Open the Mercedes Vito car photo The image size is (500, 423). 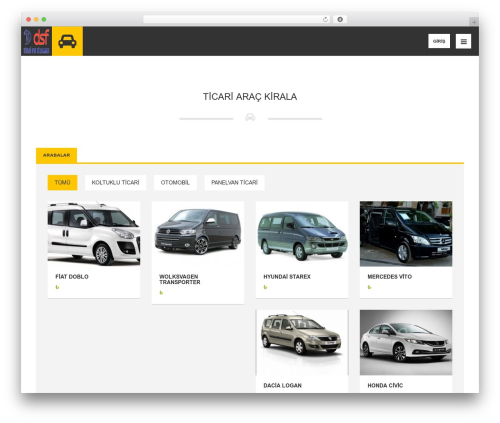pos(406,234)
